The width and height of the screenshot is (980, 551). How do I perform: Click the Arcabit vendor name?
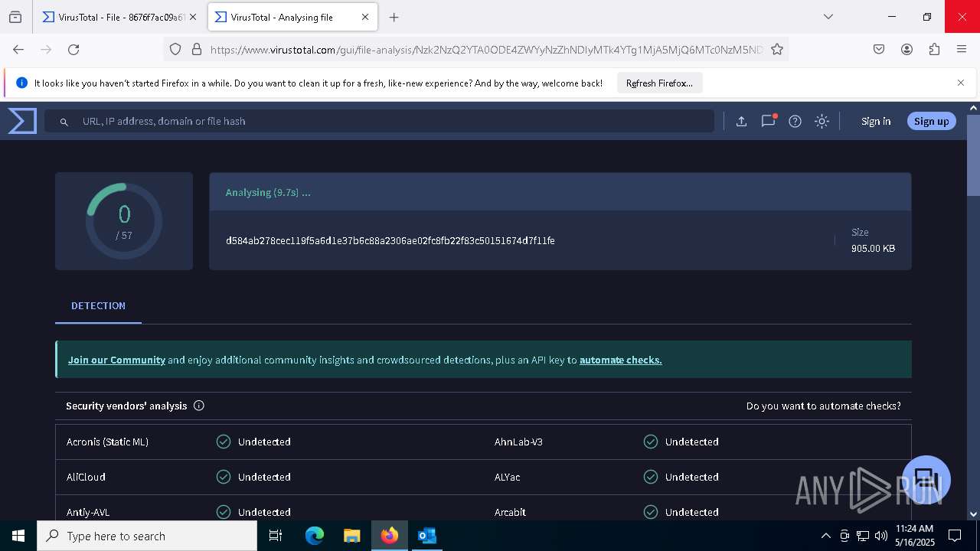click(x=510, y=512)
